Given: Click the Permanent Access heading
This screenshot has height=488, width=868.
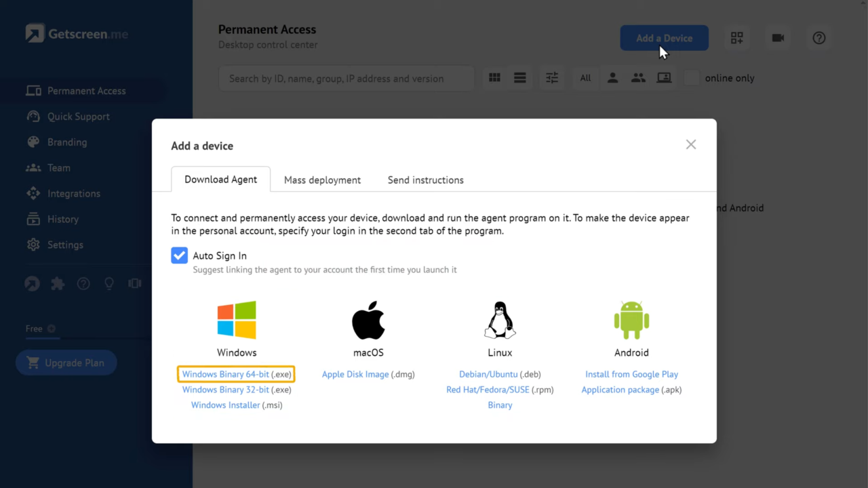Looking at the screenshot, I should [x=267, y=30].
